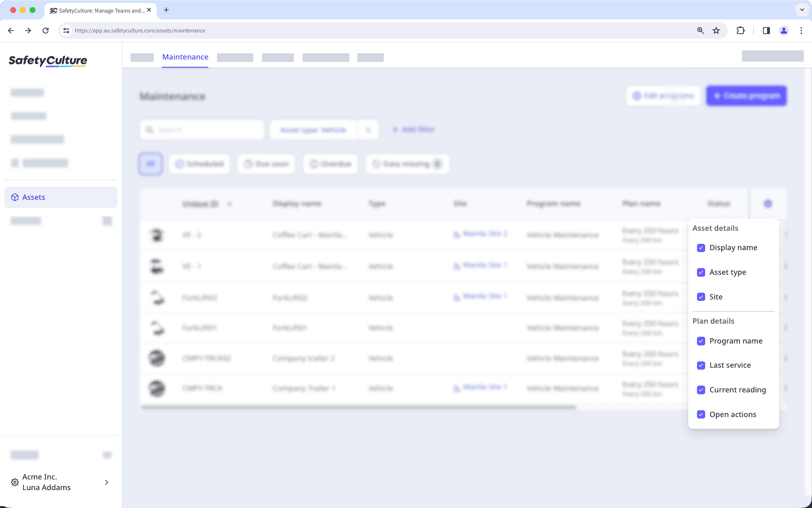Open the table column settings gear
Screen dimensions: 812x508
coord(768,204)
